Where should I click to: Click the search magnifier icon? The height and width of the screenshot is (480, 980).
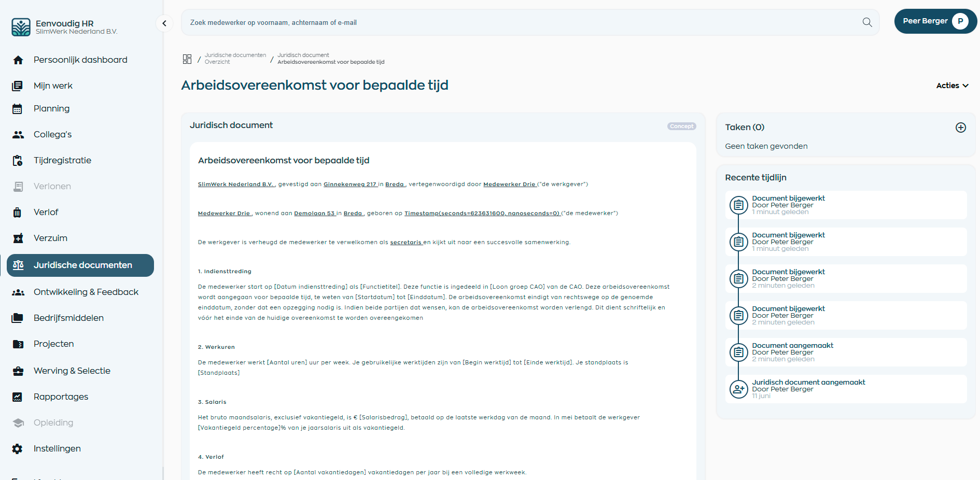[866, 22]
